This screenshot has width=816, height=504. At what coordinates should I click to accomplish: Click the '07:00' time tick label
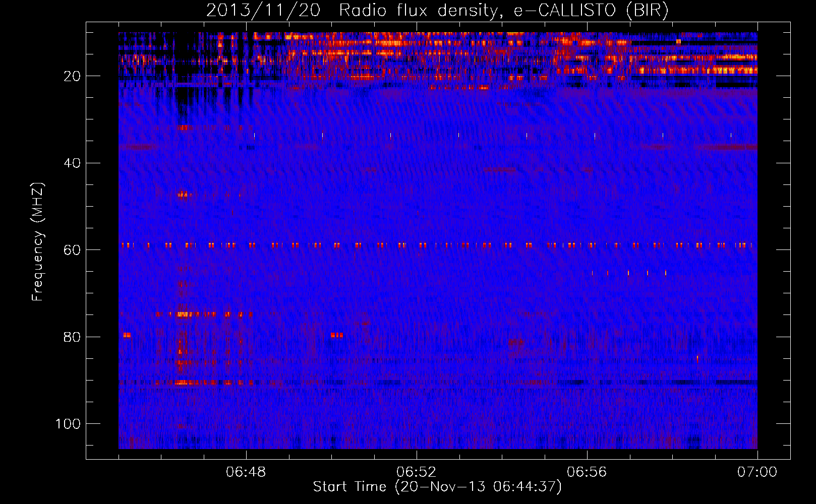pos(757,472)
